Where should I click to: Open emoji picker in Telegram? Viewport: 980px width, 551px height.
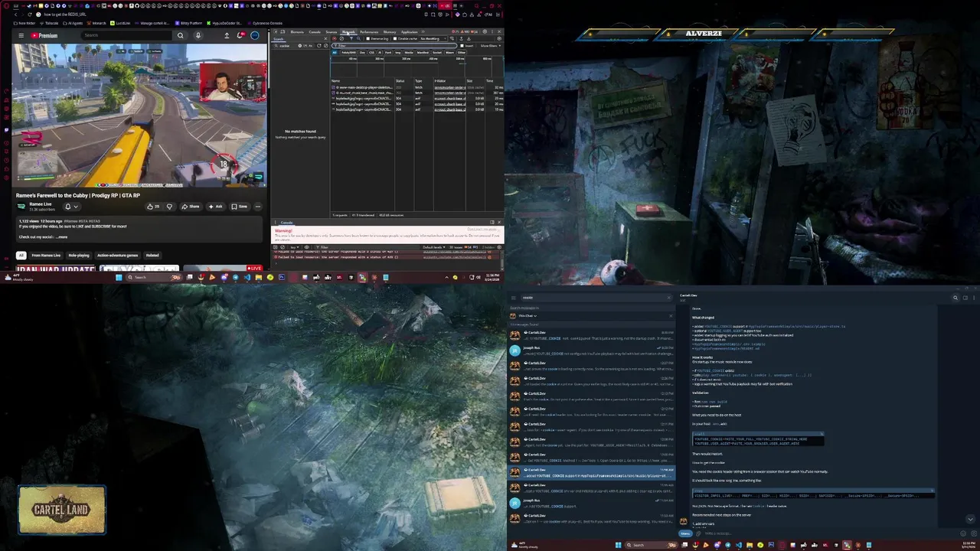[962, 533]
